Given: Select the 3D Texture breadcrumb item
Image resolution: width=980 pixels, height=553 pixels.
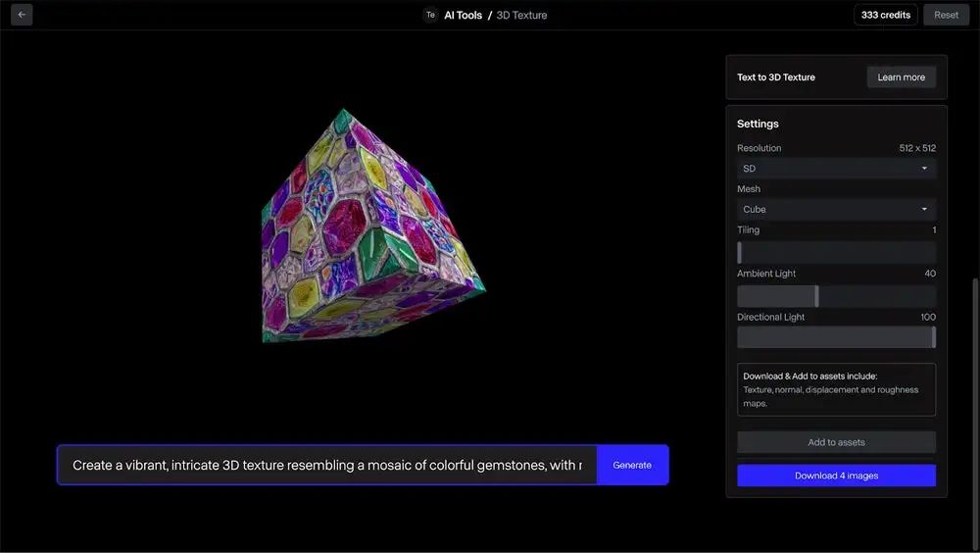Looking at the screenshot, I should (x=521, y=16).
